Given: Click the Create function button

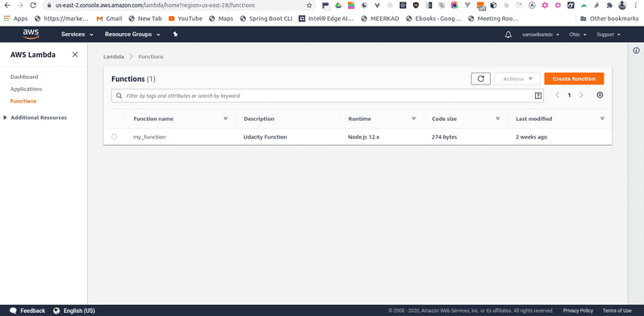Looking at the screenshot, I should tap(574, 79).
